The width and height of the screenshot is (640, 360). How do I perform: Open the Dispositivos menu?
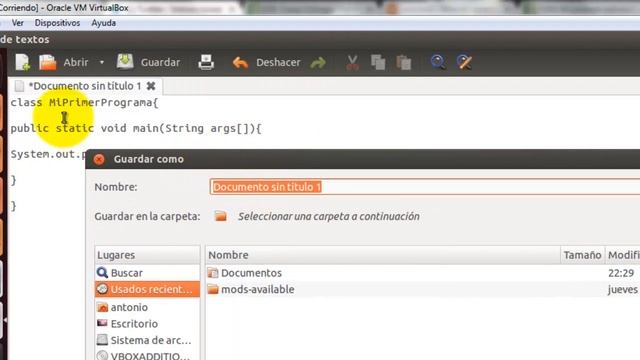click(57, 23)
